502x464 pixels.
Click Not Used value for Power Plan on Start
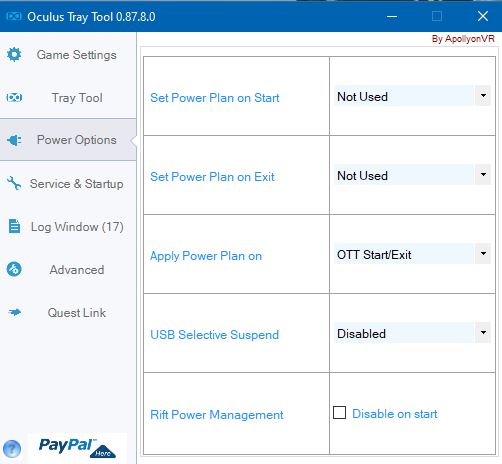[x=404, y=96]
